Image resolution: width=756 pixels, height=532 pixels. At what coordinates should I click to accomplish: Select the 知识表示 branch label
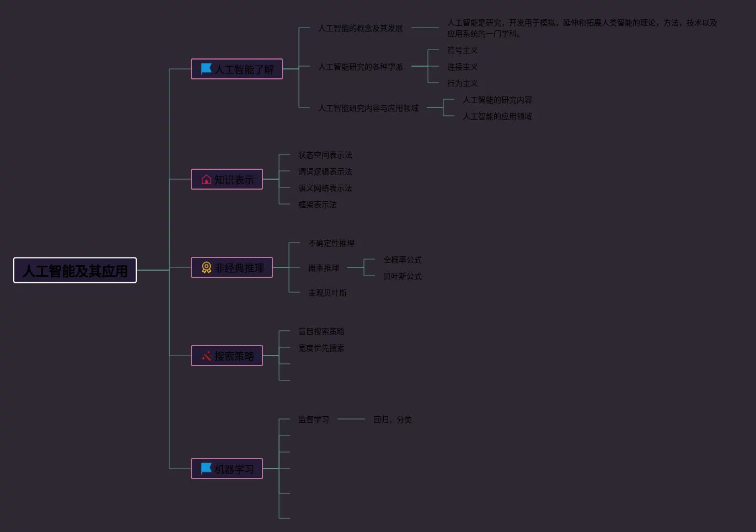pyautogui.click(x=234, y=180)
